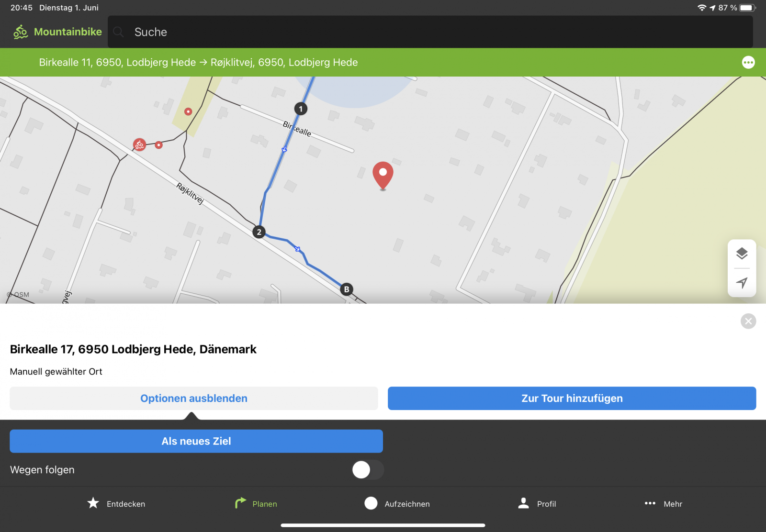Toggle the Wegen folgen switch
This screenshot has width=766, height=532.
[368, 470]
